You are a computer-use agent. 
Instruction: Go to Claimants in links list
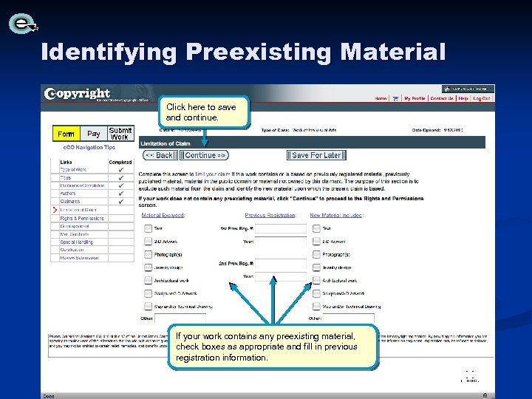tap(70, 202)
